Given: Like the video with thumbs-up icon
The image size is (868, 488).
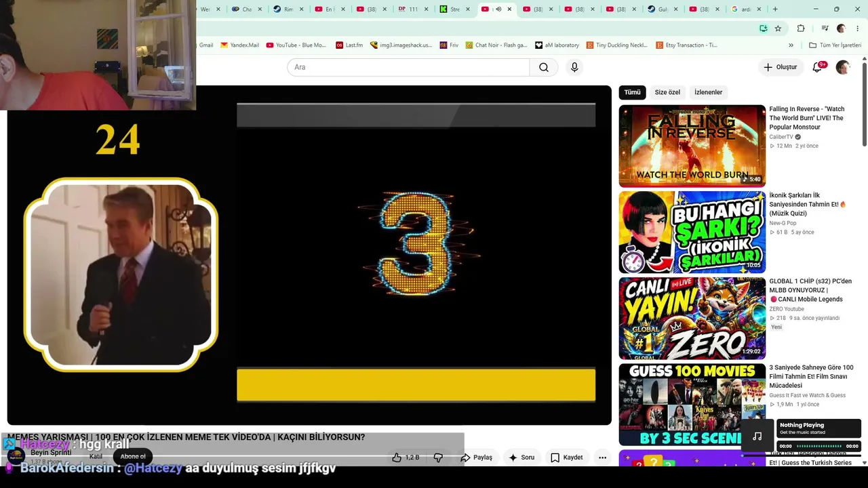Looking at the screenshot, I should tap(397, 457).
